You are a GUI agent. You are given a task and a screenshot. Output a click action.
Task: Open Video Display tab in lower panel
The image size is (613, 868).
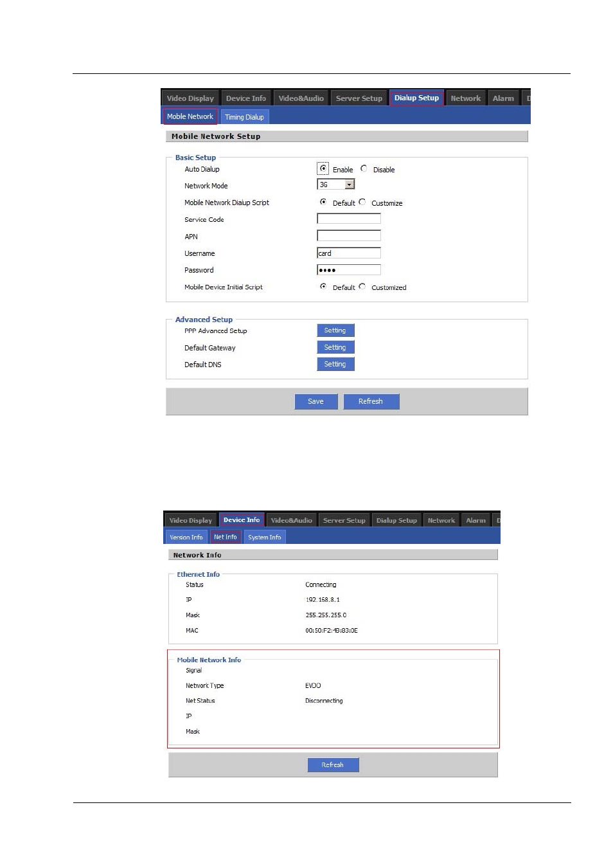pyautogui.click(x=191, y=520)
